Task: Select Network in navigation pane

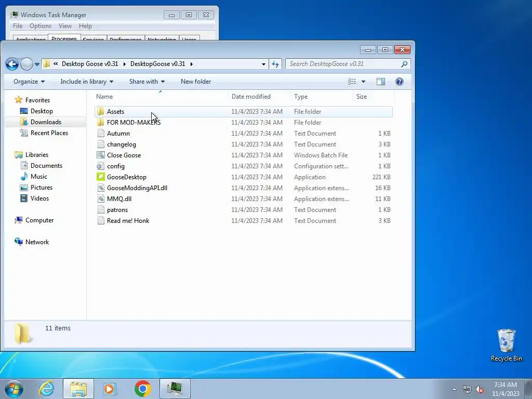Action: [x=37, y=242]
